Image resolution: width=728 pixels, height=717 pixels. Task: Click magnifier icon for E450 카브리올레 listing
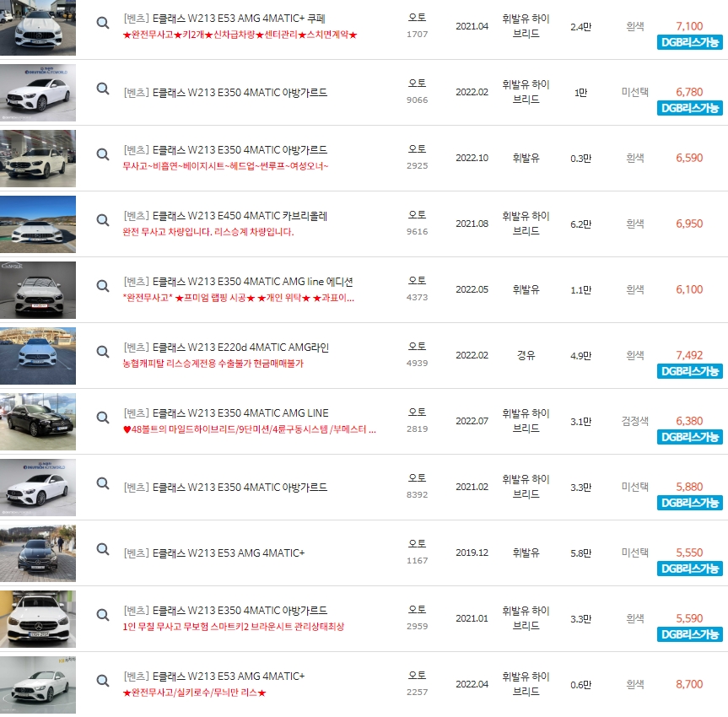tap(103, 219)
